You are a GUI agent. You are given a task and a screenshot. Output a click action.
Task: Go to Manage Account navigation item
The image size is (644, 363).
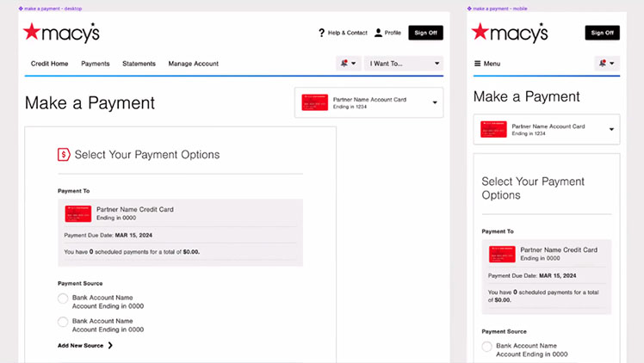[x=193, y=64]
